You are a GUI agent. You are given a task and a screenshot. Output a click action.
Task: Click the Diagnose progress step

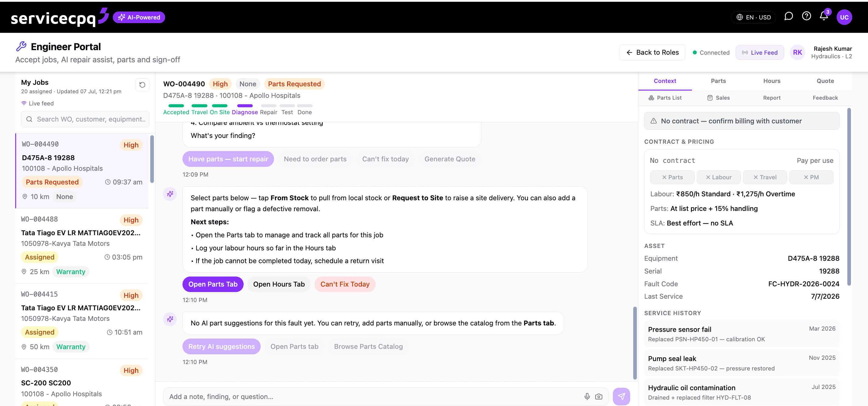click(x=245, y=109)
